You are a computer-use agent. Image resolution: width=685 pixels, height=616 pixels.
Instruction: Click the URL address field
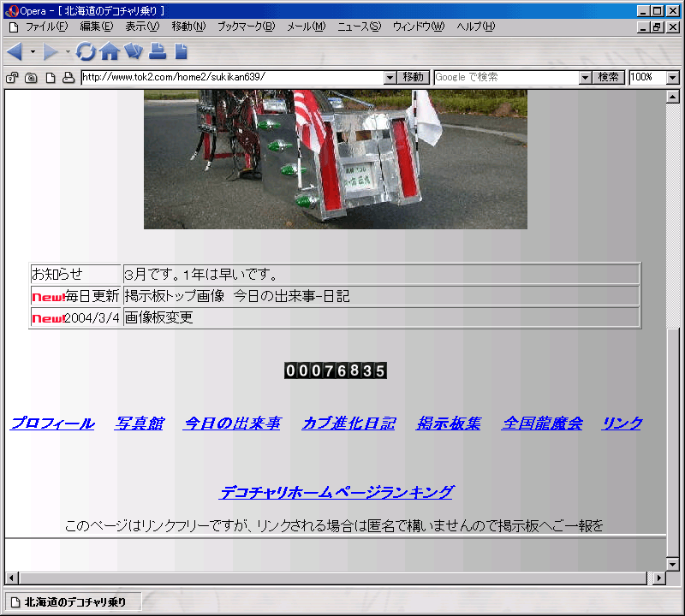point(232,78)
